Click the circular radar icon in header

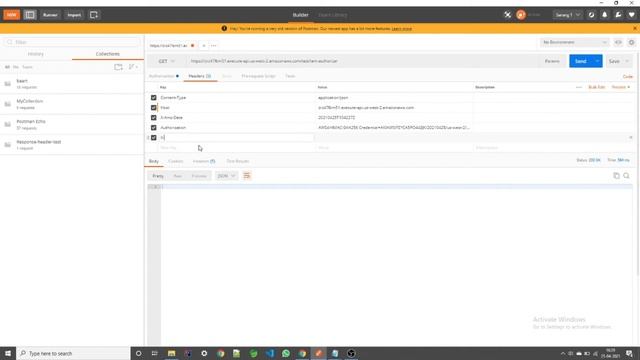[x=591, y=15]
